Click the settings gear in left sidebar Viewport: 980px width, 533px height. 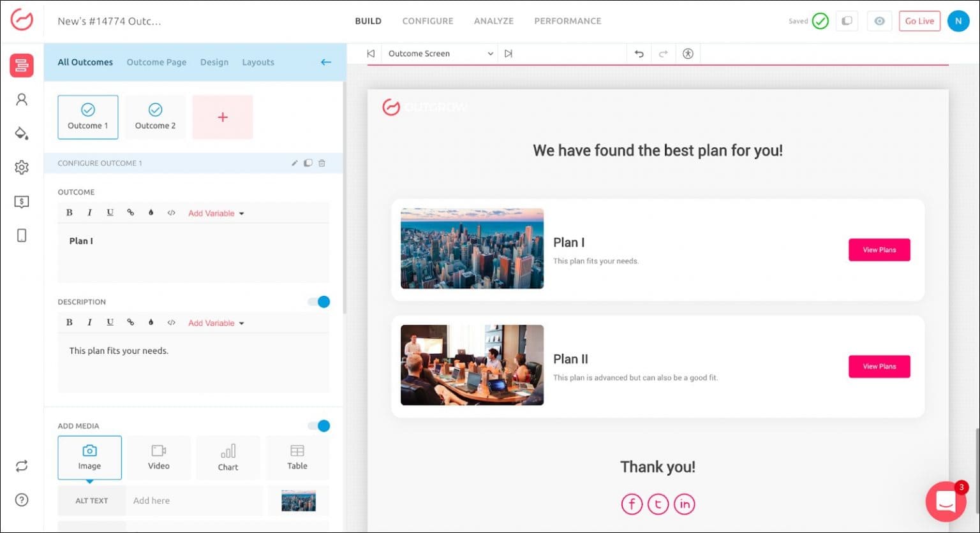pos(22,168)
